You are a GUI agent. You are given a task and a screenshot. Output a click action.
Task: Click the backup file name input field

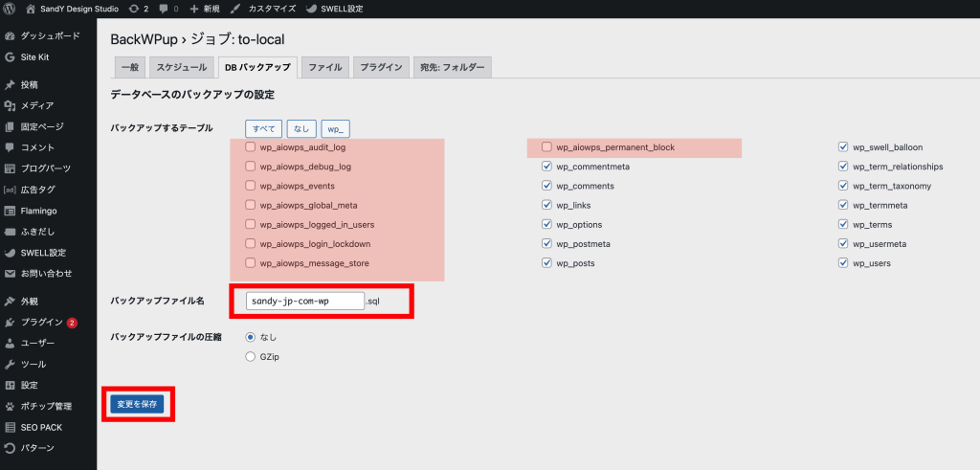(x=304, y=302)
